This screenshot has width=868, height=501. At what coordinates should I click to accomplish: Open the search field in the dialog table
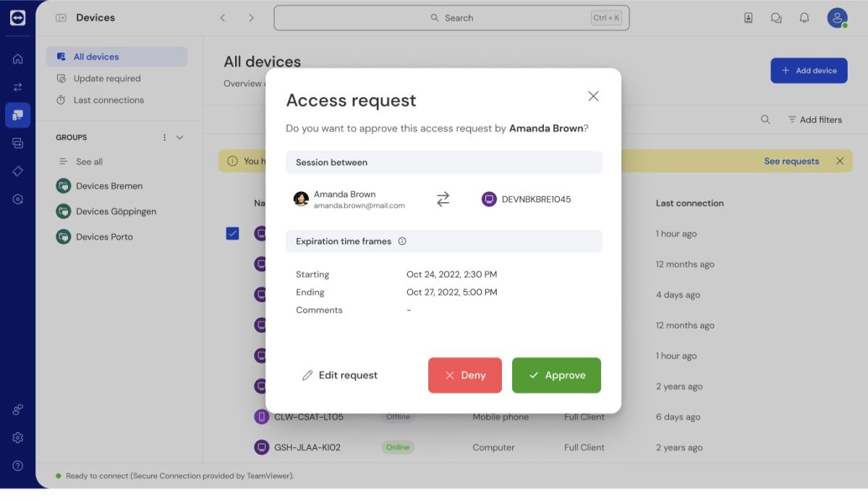click(765, 119)
